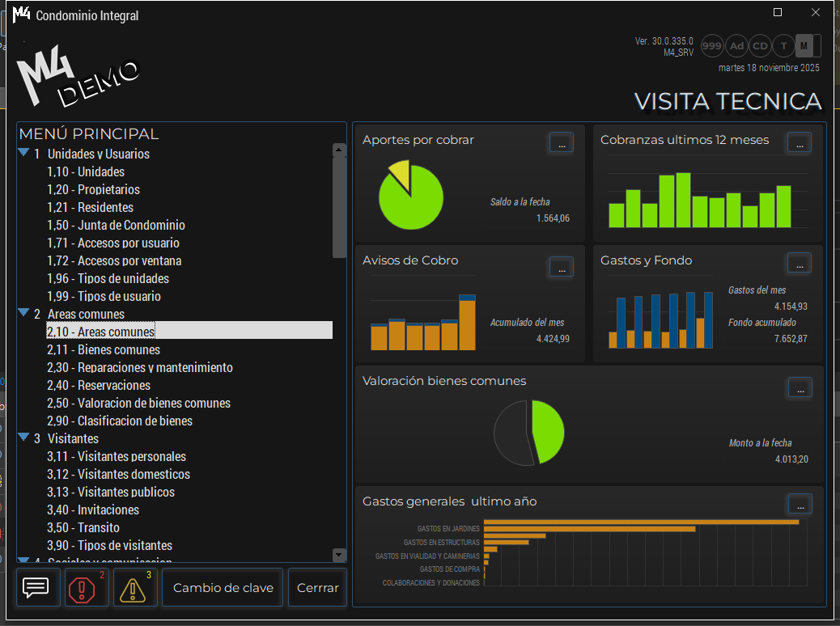Image resolution: width=840 pixels, height=626 pixels.
Task: Click the CD circular status icon
Action: click(760, 46)
